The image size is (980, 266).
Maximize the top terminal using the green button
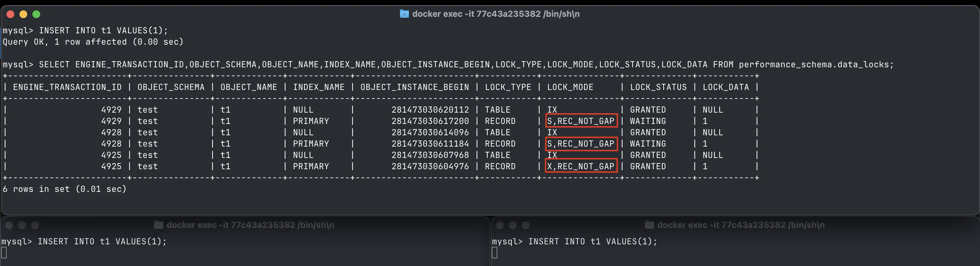(37, 15)
